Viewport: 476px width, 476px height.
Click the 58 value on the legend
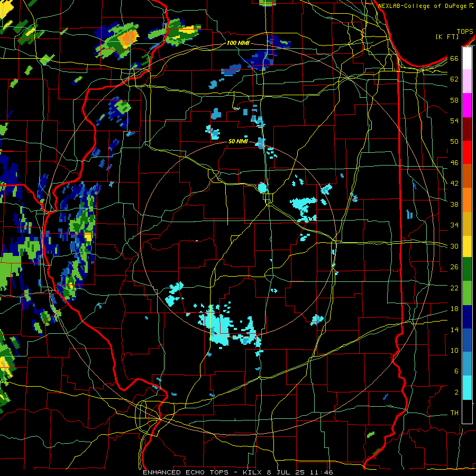tap(454, 100)
